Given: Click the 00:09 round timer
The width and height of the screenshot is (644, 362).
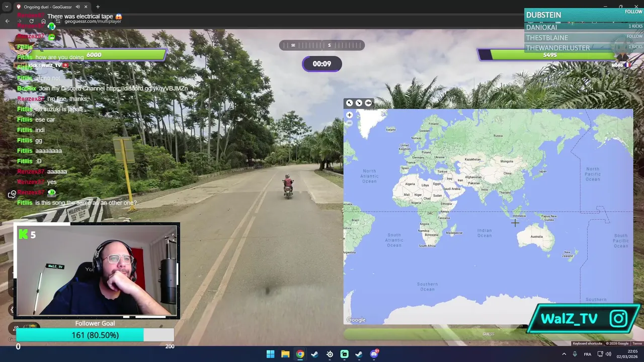Looking at the screenshot, I should pyautogui.click(x=322, y=64).
